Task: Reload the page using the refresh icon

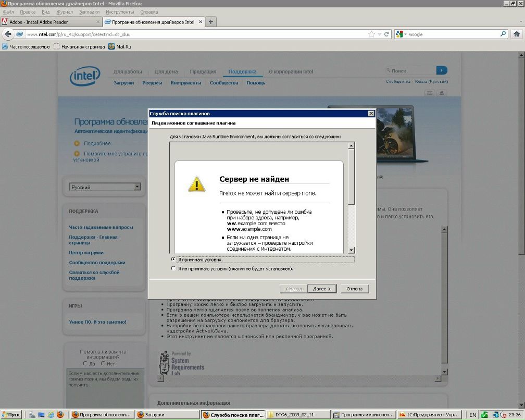Action: [386, 34]
